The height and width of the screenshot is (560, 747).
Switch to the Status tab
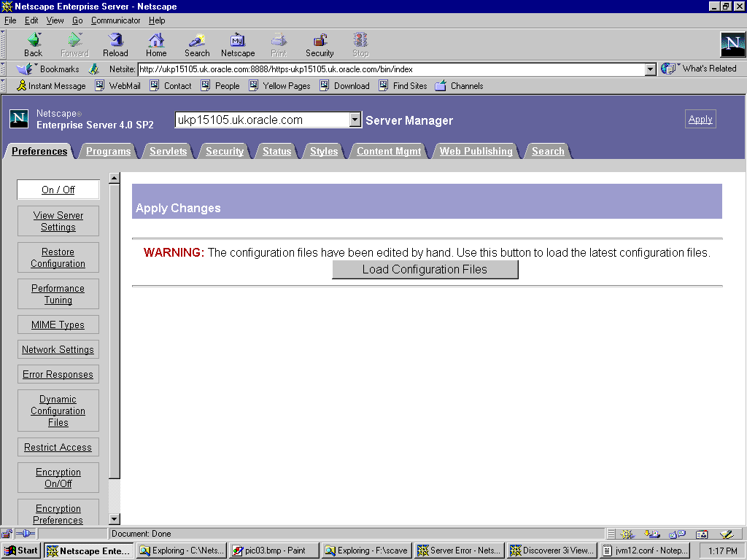(276, 151)
